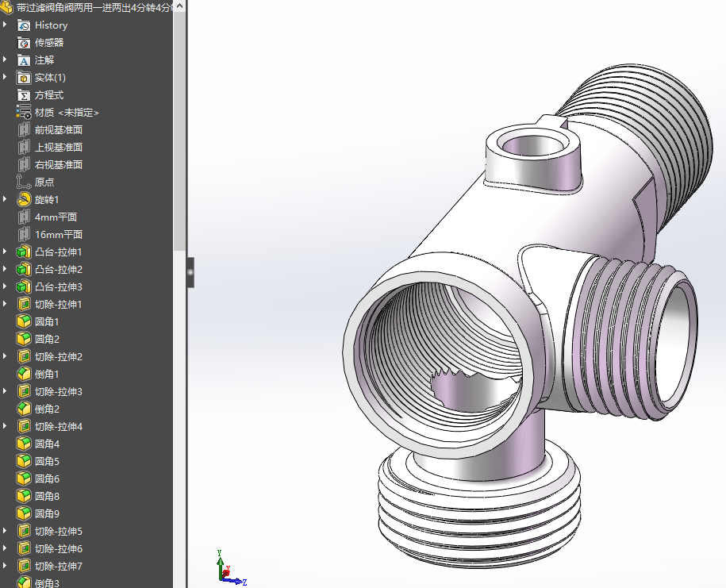Expand the 切除-拉伸1 feature
Screen dimensions: 726x588
(5, 304)
